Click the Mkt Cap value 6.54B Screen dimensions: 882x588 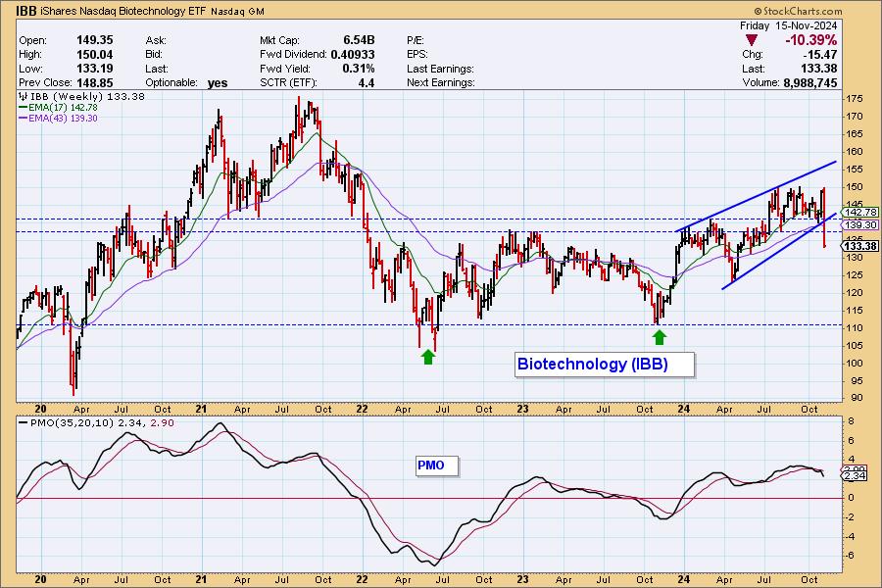[x=359, y=40]
